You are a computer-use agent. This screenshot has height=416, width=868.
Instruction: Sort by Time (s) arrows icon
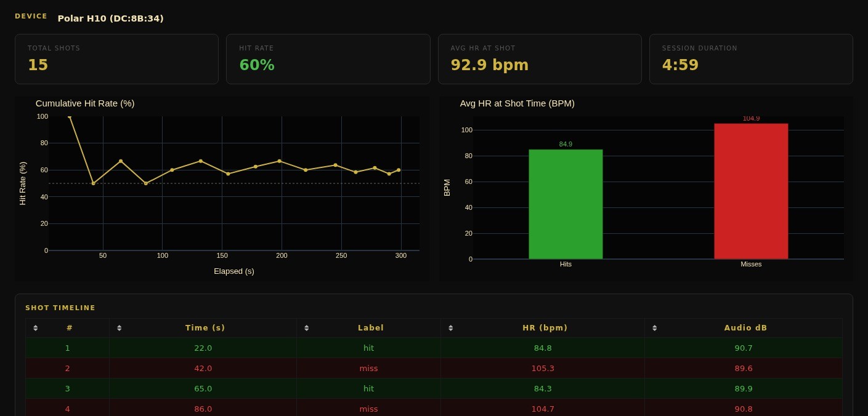[119, 328]
